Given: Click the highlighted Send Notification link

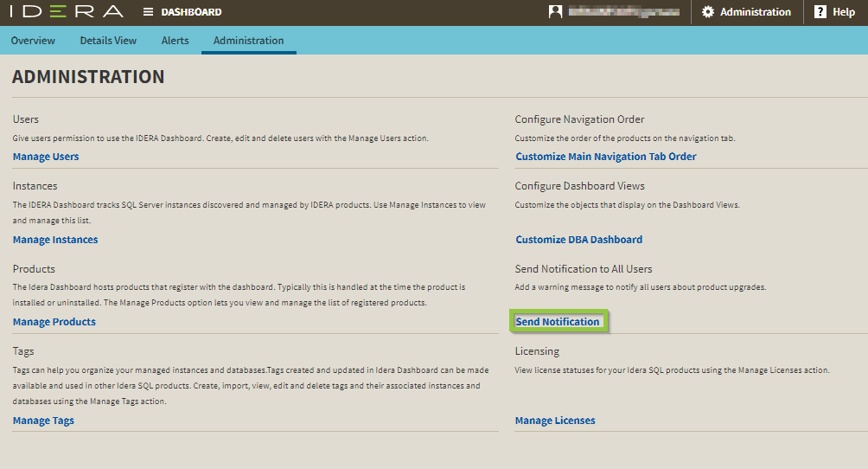Looking at the screenshot, I should [558, 322].
